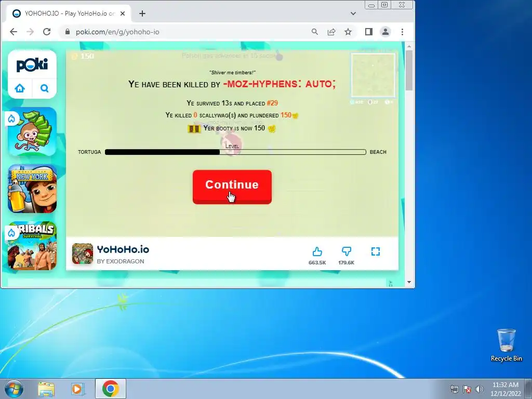This screenshot has width=532, height=399.
Task: Open Poki home icon
Action: [20, 88]
